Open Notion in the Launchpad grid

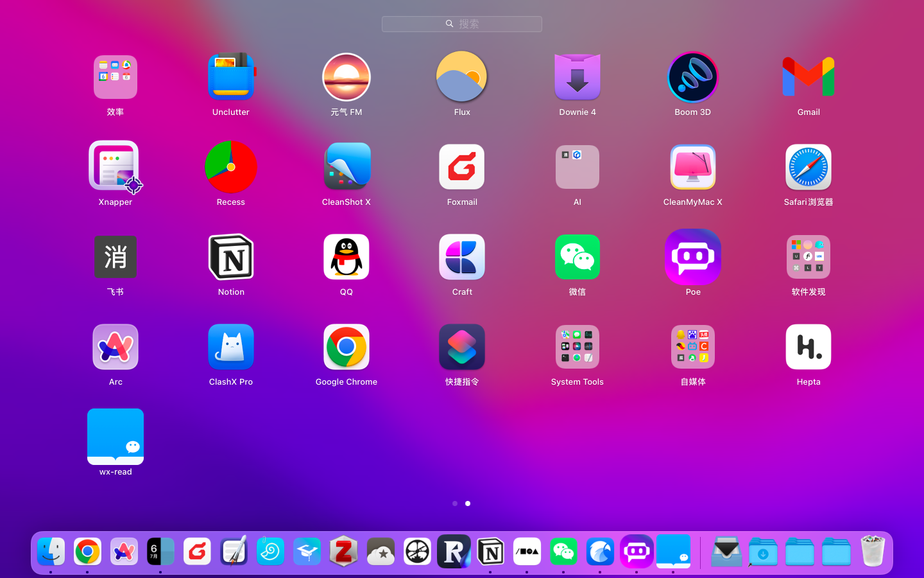(x=231, y=257)
